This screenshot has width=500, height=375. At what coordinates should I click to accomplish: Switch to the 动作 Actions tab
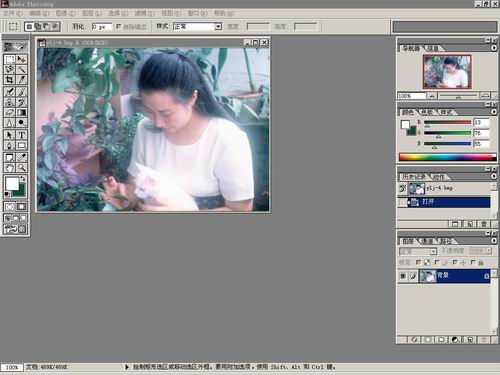[x=439, y=177]
